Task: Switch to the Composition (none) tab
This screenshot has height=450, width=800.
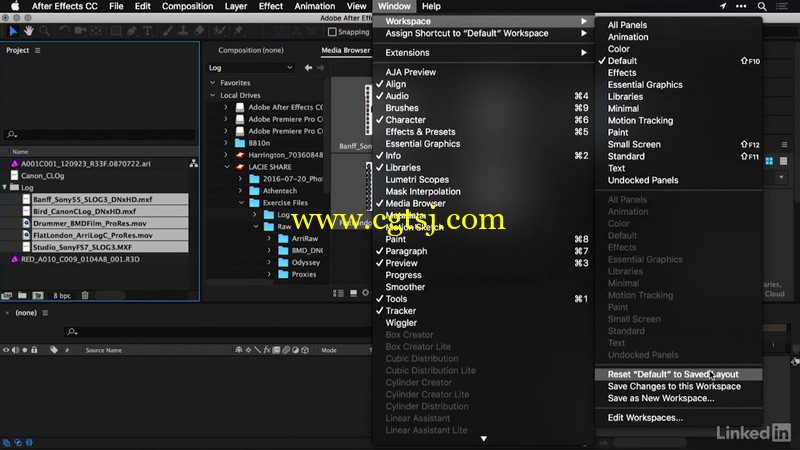Action: pyautogui.click(x=251, y=50)
